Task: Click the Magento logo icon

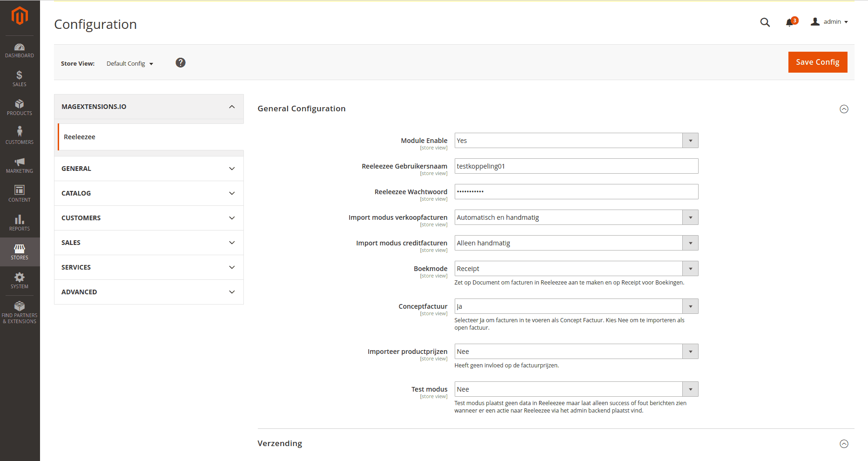Action: [x=20, y=16]
